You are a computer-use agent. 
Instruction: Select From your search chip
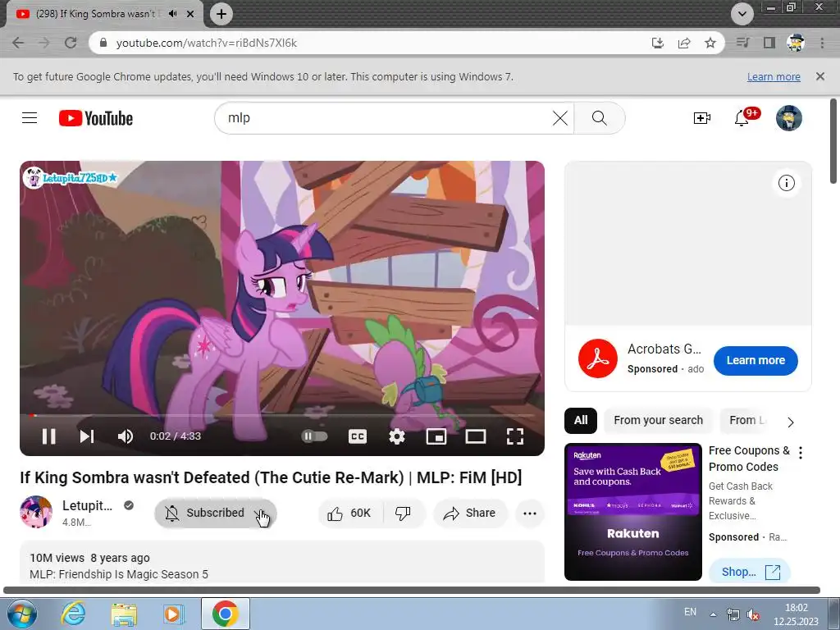(659, 421)
